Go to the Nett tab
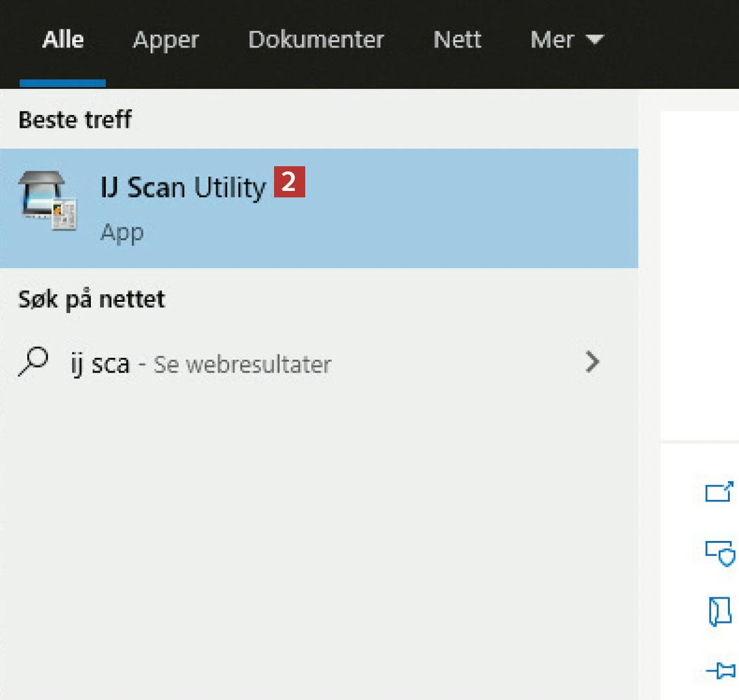The height and width of the screenshot is (700, 739). (x=457, y=40)
